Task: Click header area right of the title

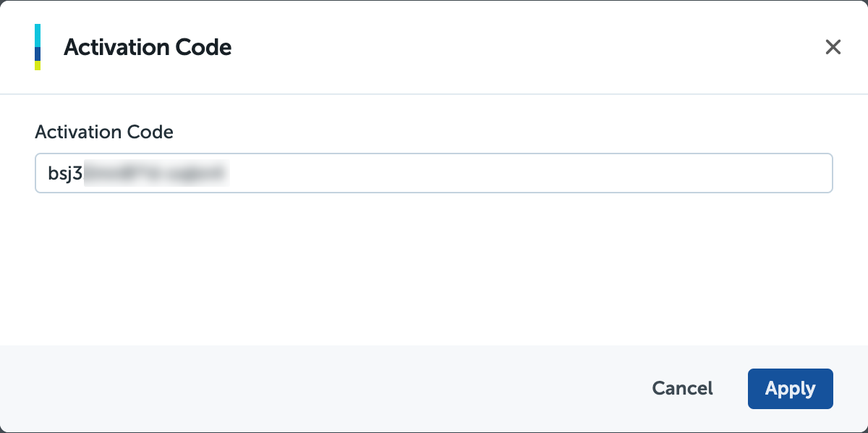Action: click(506, 48)
